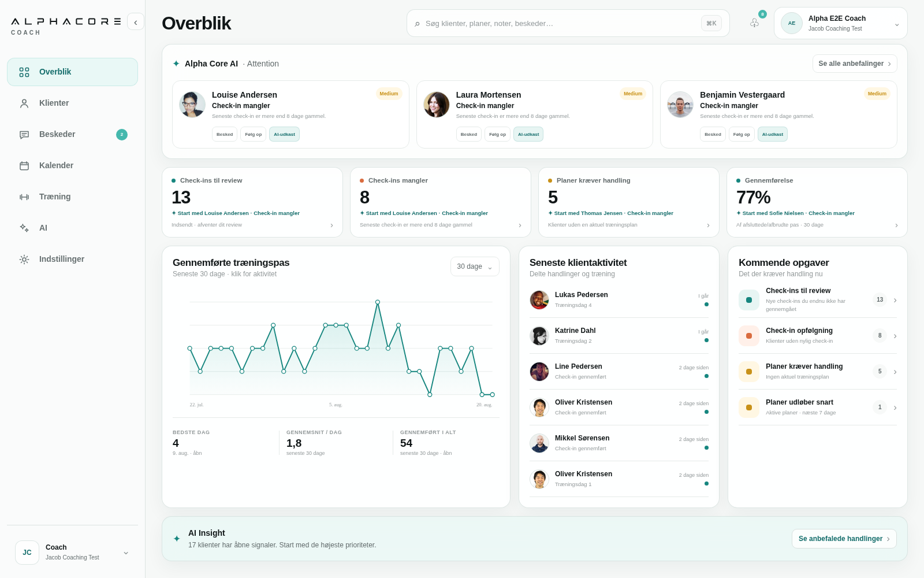Click the Beskeder unread count badge

(122, 135)
